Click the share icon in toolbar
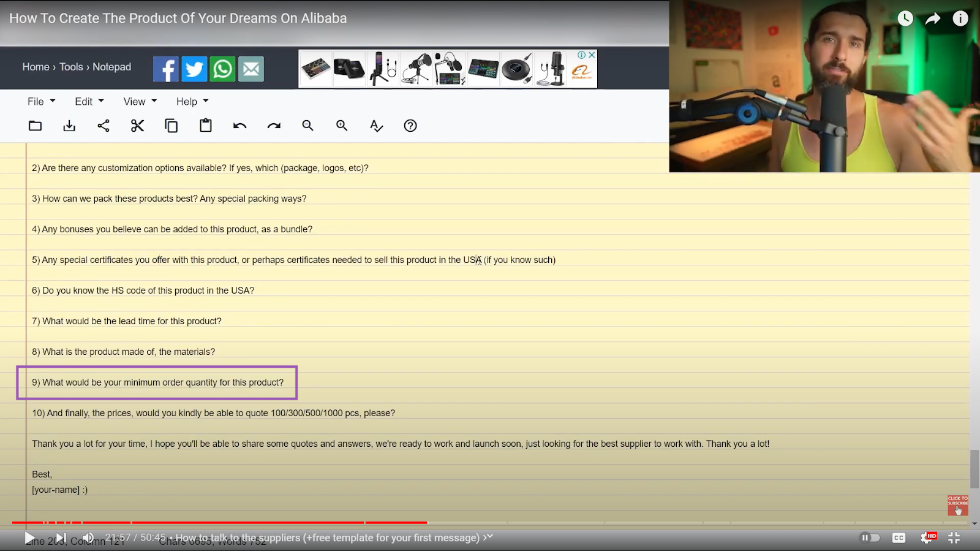The width and height of the screenshot is (980, 551). [x=104, y=126]
